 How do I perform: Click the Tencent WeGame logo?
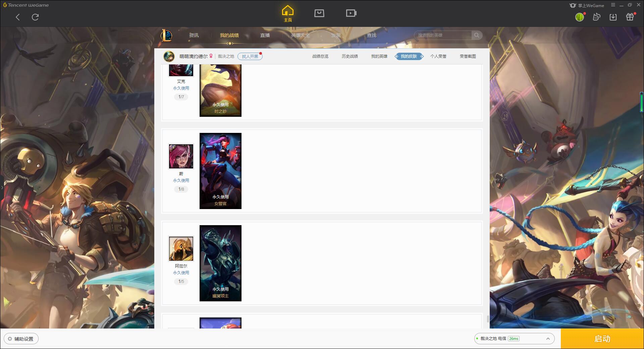pyautogui.click(x=26, y=5)
